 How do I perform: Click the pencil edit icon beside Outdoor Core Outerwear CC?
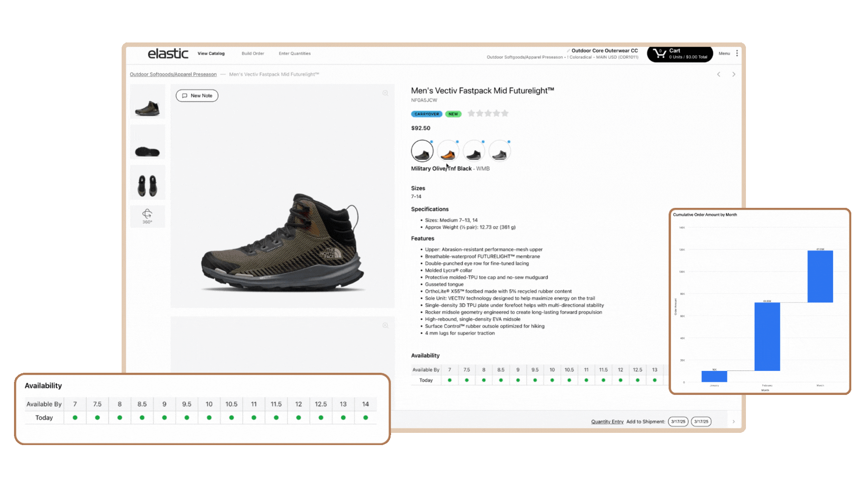pos(568,51)
